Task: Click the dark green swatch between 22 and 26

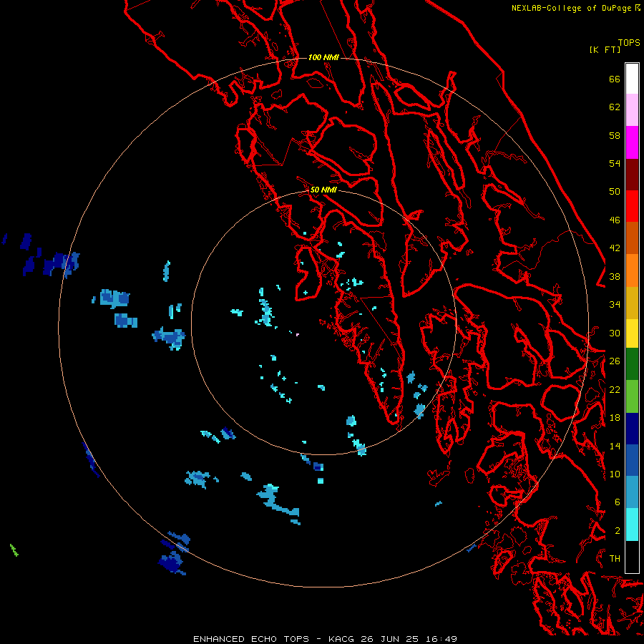Action: tap(632, 364)
